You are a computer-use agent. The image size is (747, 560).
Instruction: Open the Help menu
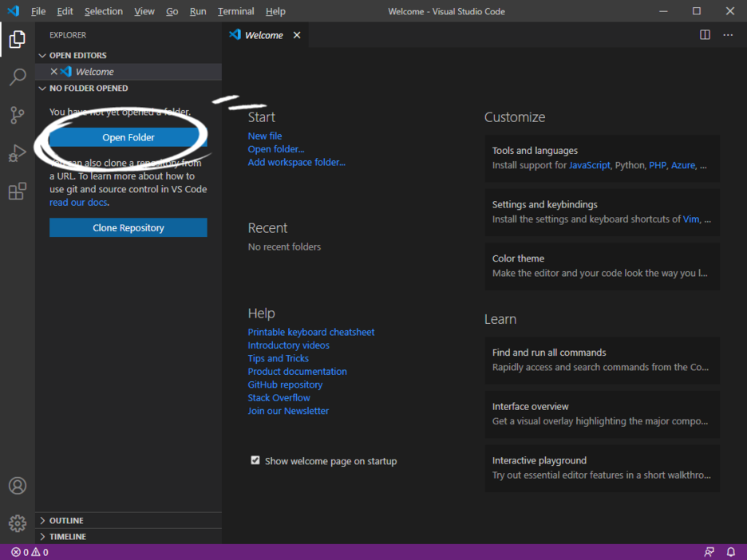pyautogui.click(x=275, y=11)
